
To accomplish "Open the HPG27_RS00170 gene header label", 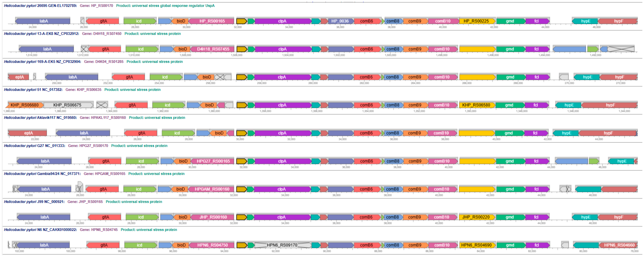I will tap(88, 146).
